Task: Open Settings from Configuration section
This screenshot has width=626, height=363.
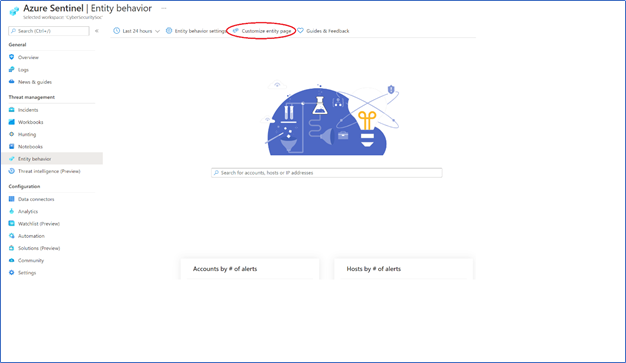Action: point(27,273)
